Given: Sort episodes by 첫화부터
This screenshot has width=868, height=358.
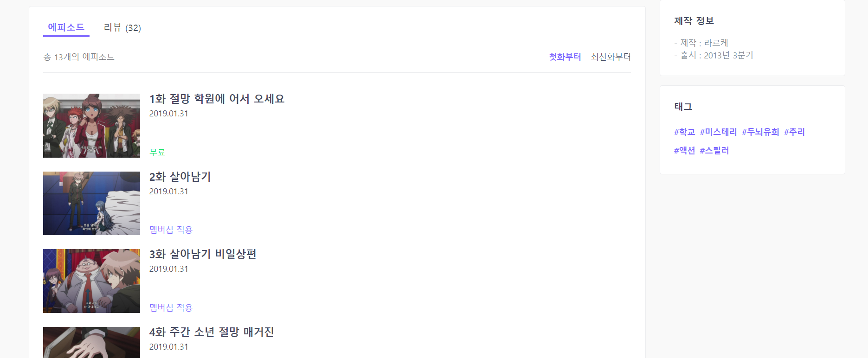Looking at the screenshot, I should tap(565, 57).
